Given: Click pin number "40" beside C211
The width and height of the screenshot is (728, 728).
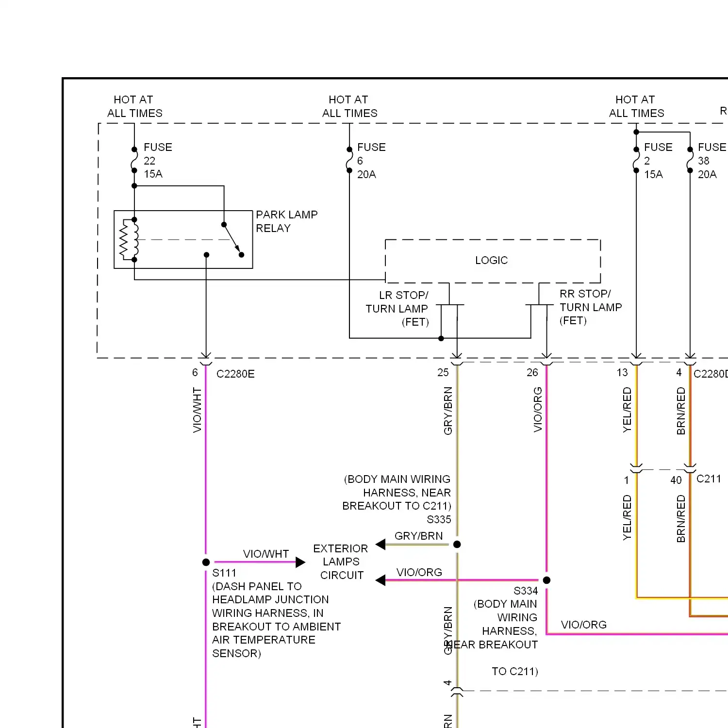Looking at the screenshot, I should point(676,480).
